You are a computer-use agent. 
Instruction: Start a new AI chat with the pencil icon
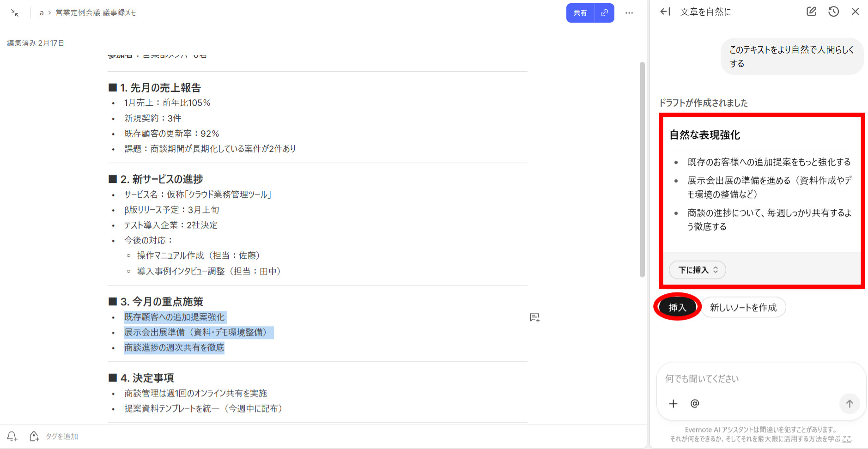tap(811, 11)
